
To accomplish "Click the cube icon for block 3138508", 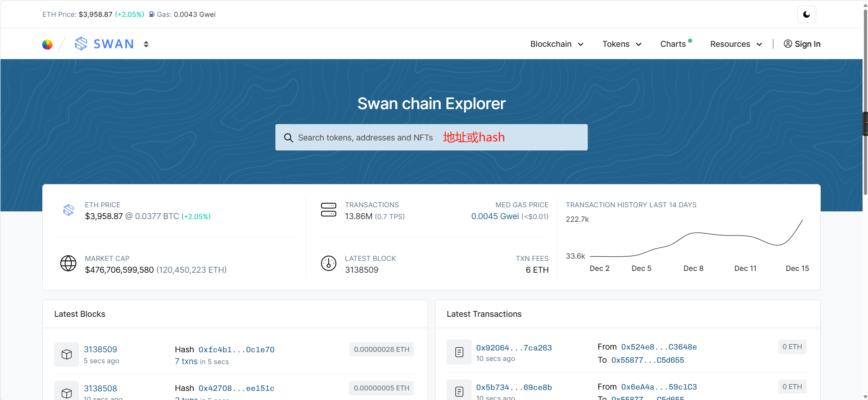I will point(67,391).
